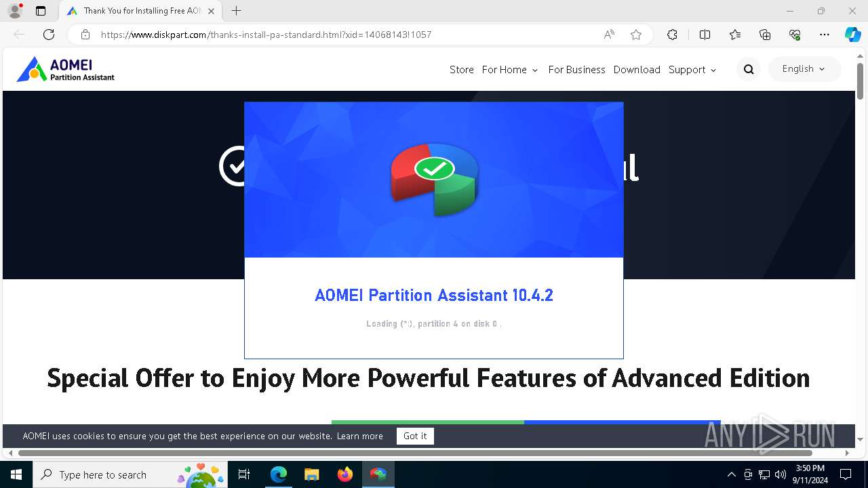Screen dimensions: 868x488
Task: View site information lock icon
Action: click(85, 35)
